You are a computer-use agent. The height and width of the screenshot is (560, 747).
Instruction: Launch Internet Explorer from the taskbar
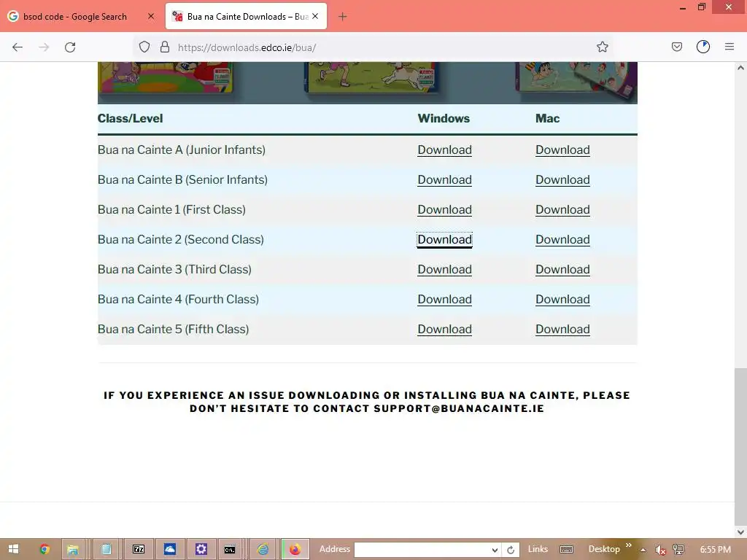point(263,550)
